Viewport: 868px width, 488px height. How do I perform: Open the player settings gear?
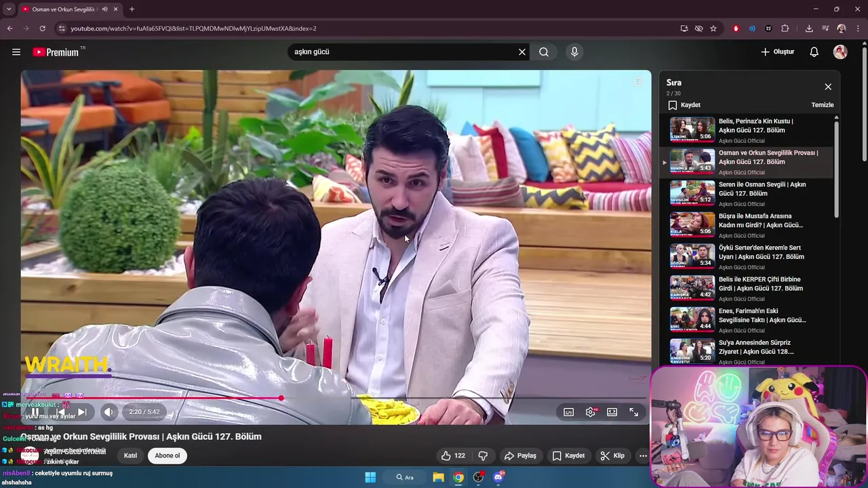point(591,412)
